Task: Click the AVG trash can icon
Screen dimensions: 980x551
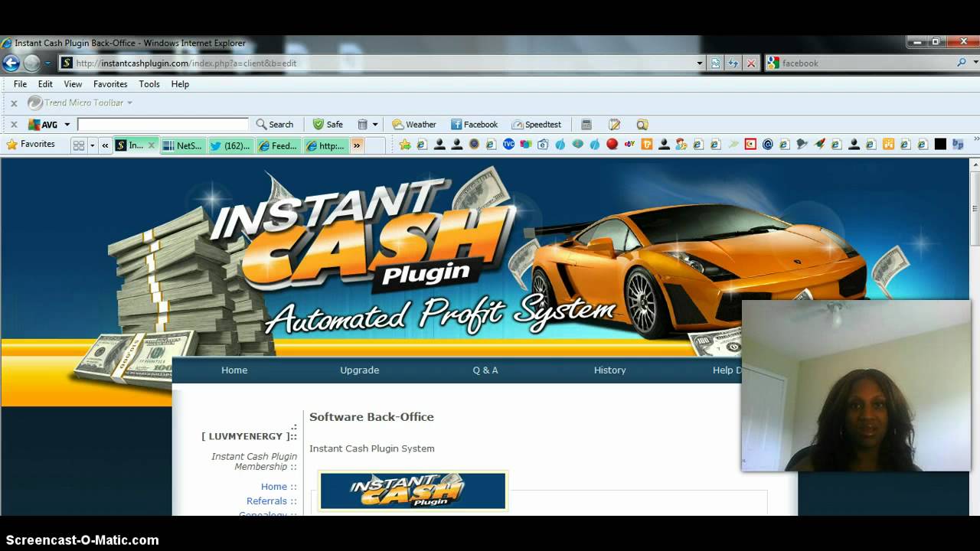Action: [363, 125]
